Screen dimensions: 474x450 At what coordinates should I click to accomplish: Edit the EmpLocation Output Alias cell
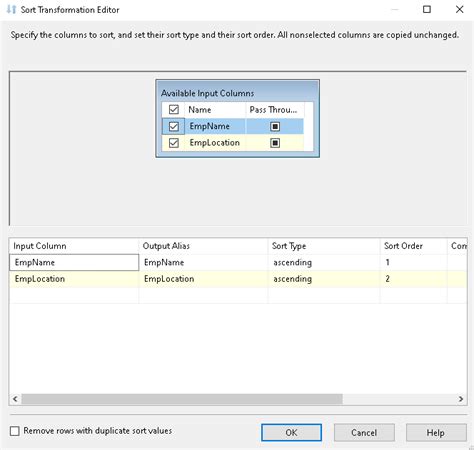[x=203, y=279]
